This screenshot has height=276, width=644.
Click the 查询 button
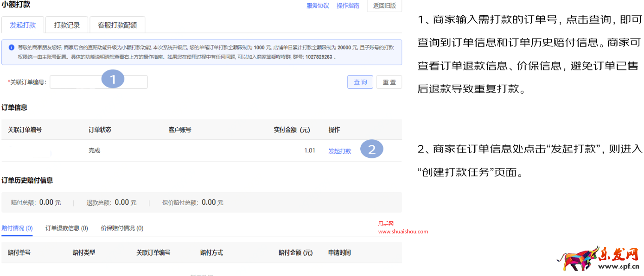[360, 82]
